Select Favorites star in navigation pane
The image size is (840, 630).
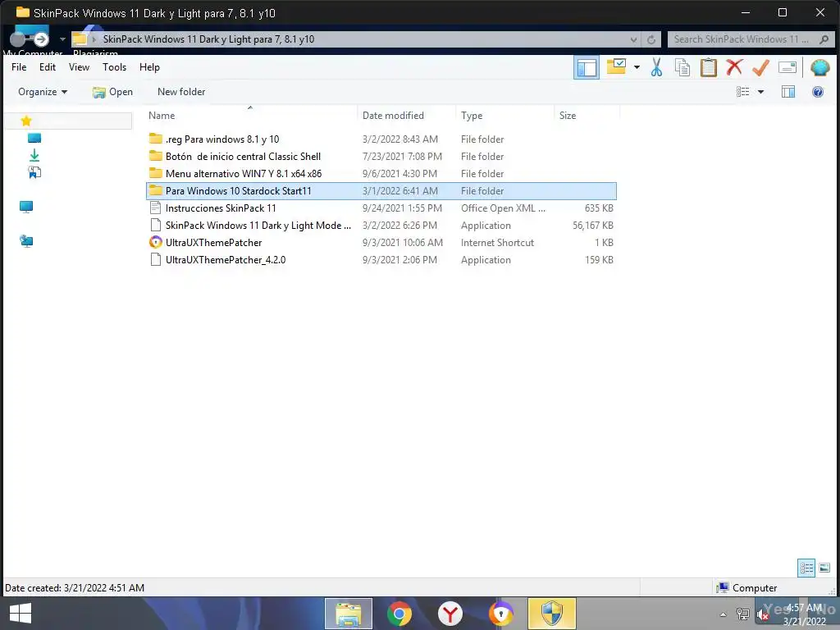(x=25, y=121)
